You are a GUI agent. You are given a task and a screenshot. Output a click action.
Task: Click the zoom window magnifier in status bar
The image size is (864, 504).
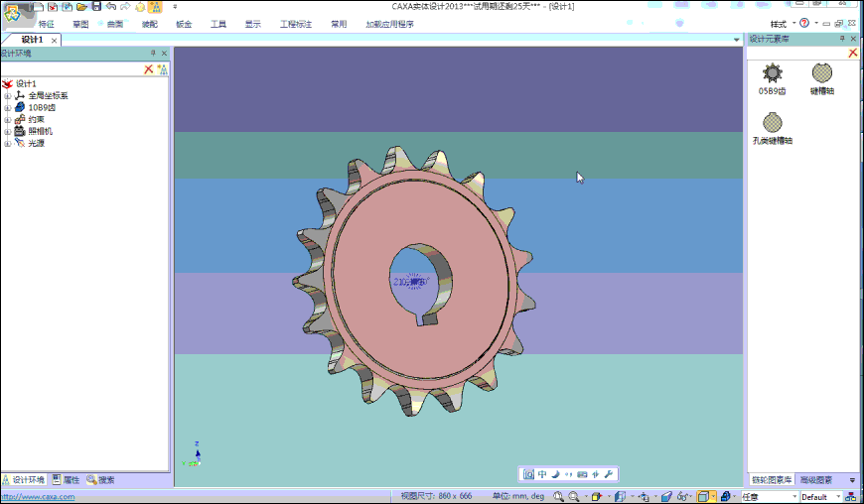click(x=574, y=496)
